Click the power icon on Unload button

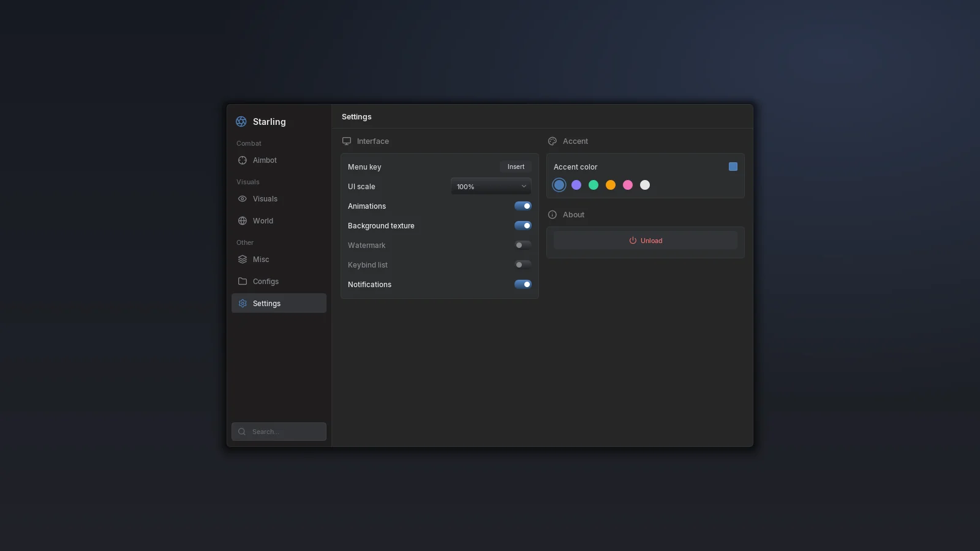click(x=633, y=241)
